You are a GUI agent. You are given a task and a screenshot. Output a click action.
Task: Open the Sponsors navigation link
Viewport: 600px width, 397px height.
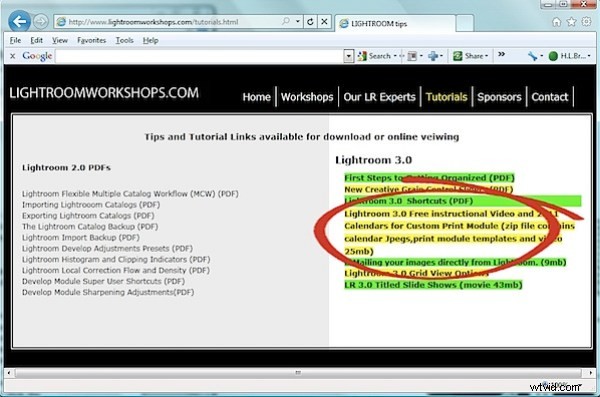(499, 97)
